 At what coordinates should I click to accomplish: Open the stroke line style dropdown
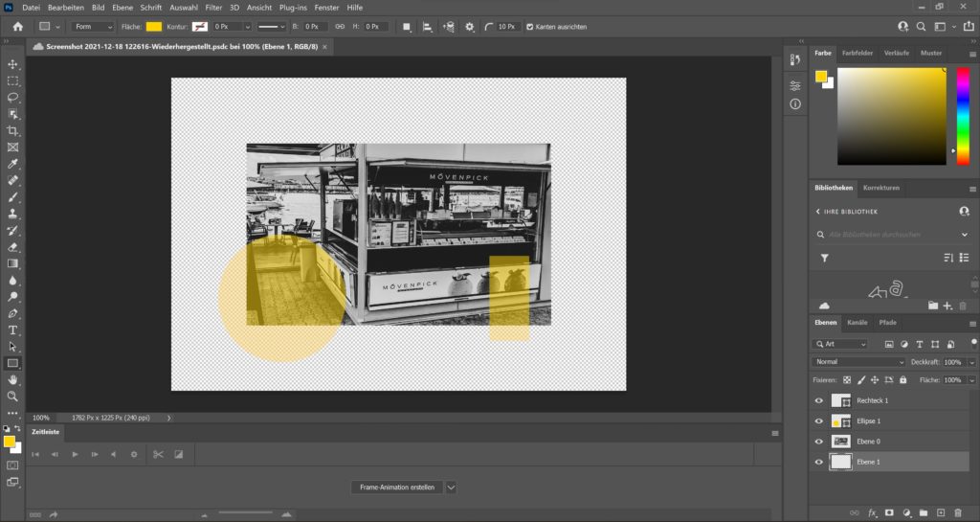271,27
